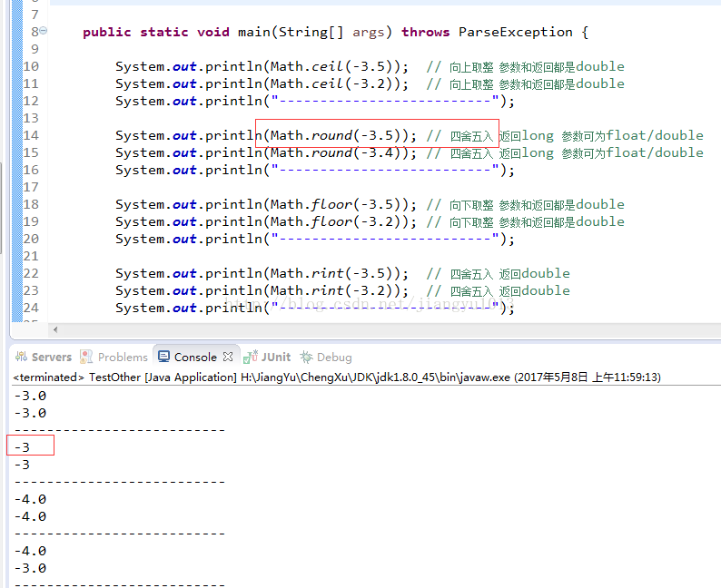The width and height of the screenshot is (721, 588).
Task: Click the Console monitor icon
Action: point(163,357)
